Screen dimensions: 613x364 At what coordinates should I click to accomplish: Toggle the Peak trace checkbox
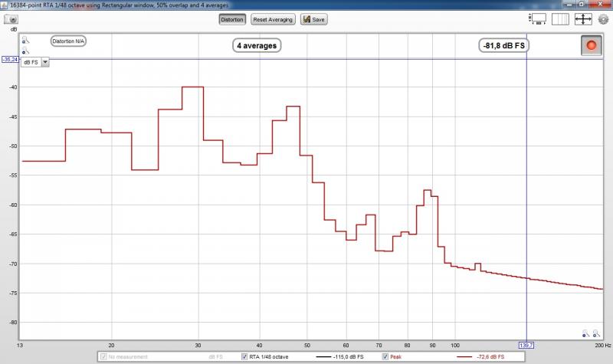pyautogui.click(x=385, y=356)
